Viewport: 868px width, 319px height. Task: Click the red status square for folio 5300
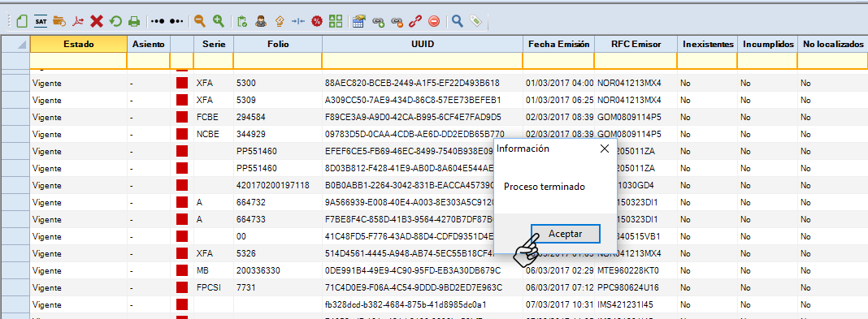point(182,84)
